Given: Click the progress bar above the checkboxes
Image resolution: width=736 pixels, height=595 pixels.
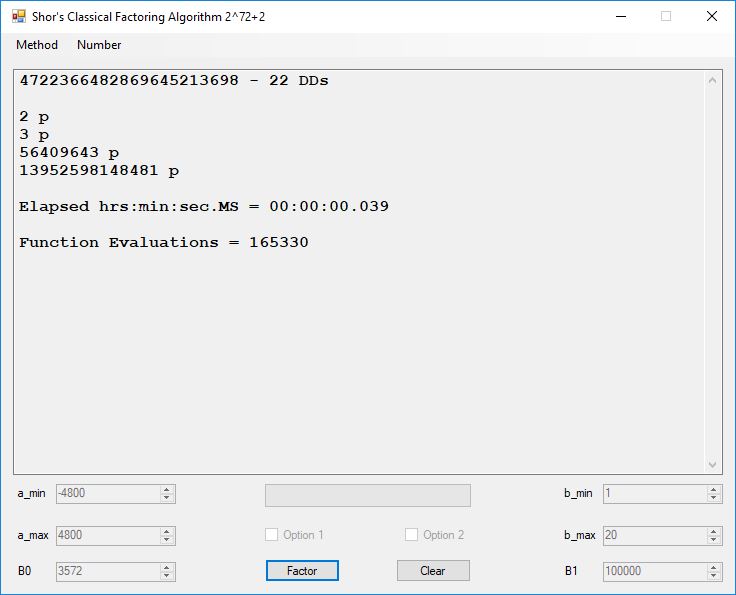Looking at the screenshot, I should (368, 496).
